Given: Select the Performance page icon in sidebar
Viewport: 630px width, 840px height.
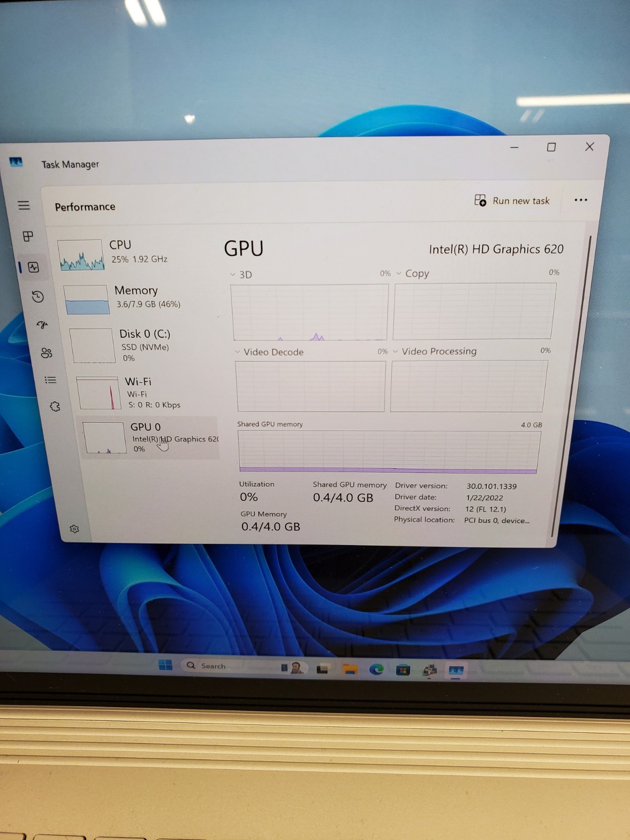Looking at the screenshot, I should click(x=34, y=267).
